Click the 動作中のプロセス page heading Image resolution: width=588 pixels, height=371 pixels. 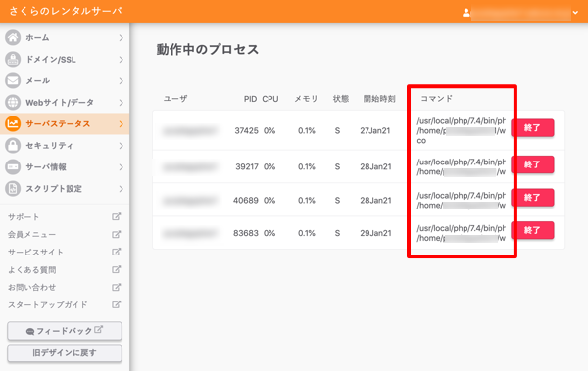(x=208, y=50)
